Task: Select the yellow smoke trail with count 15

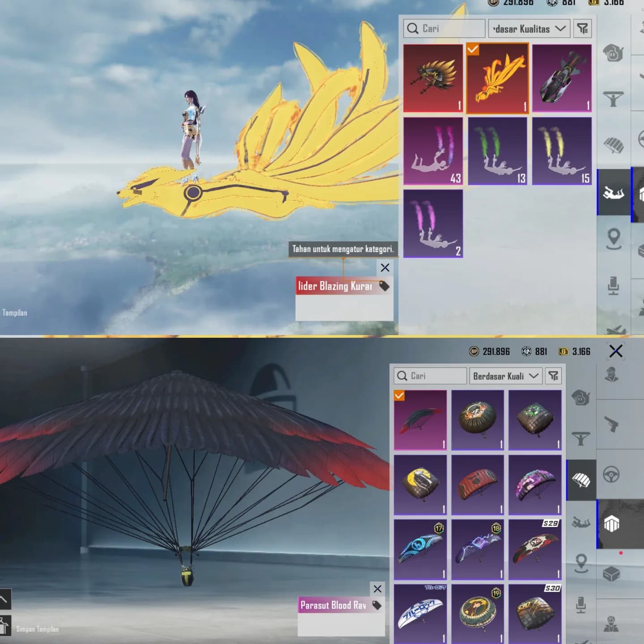Action: coord(562,151)
